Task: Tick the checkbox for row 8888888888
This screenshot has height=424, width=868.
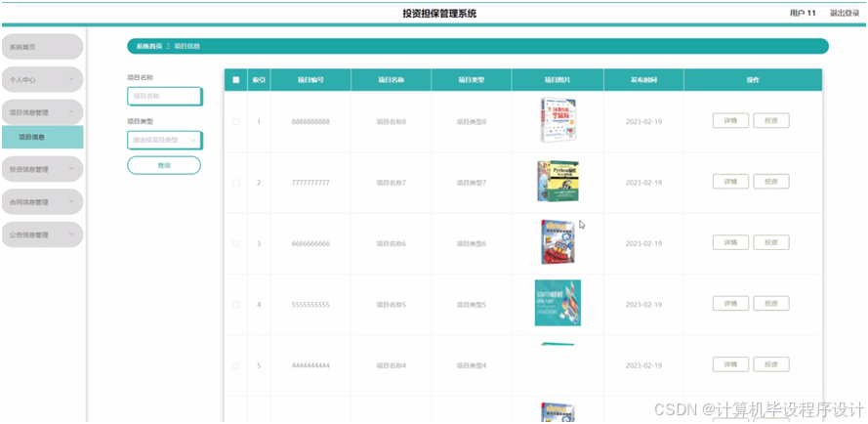Action: [236, 122]
